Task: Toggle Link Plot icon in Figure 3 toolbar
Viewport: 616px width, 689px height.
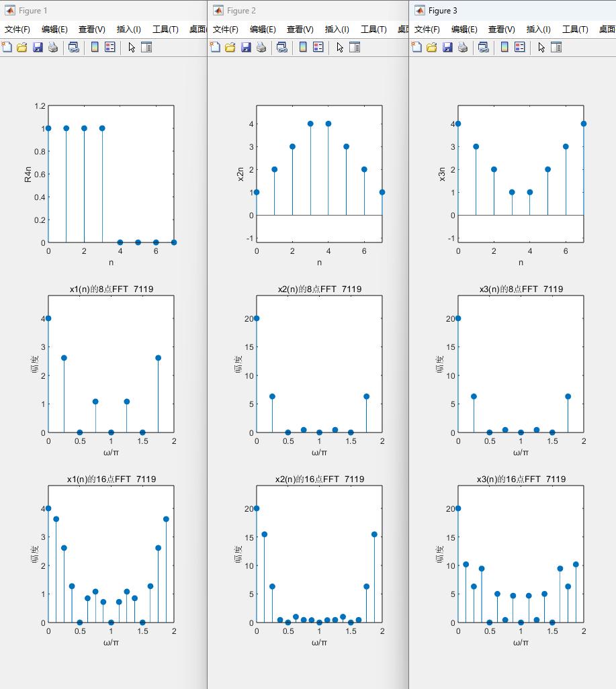Action: point(484,47)
